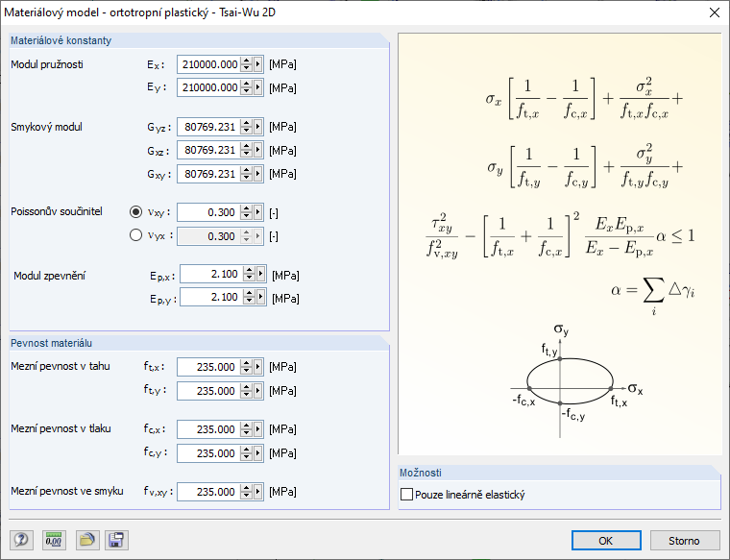730x560 pixels.
Task: Adjust νxy using its spinner arrows
Action: (x=247, y=212)
